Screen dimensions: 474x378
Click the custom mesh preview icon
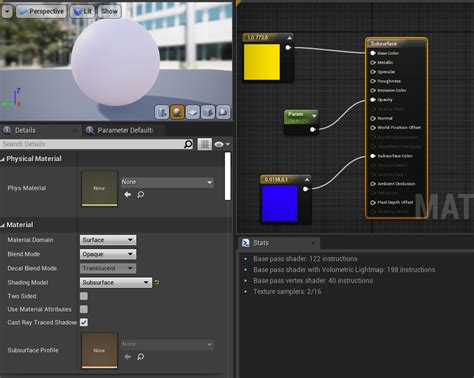point(223,112)
